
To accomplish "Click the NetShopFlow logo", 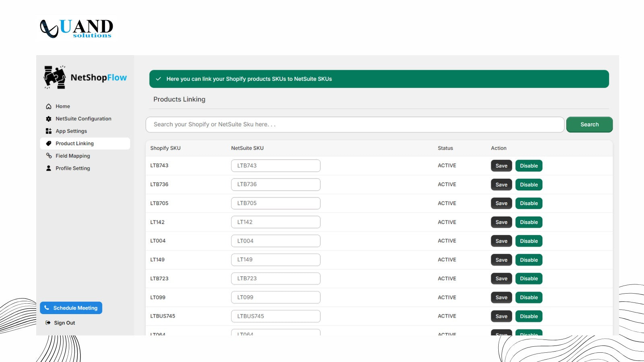I will coord(85,77).
